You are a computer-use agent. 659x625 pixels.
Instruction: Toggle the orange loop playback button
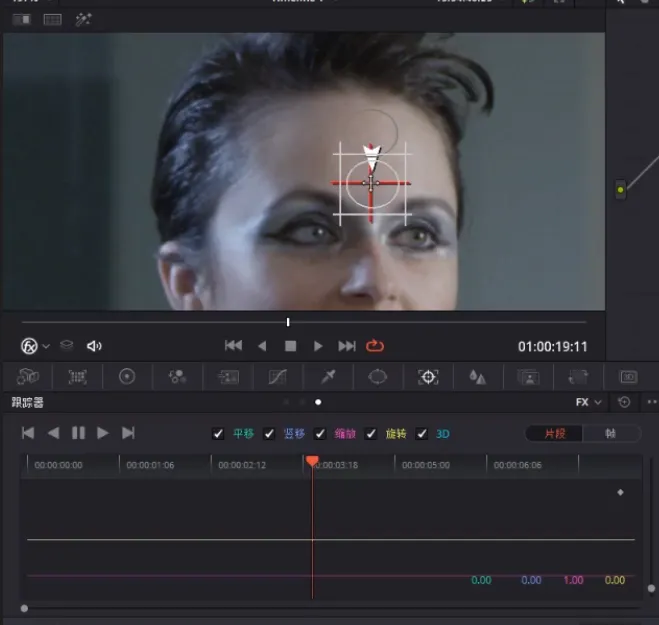click(x=375, y=346)
